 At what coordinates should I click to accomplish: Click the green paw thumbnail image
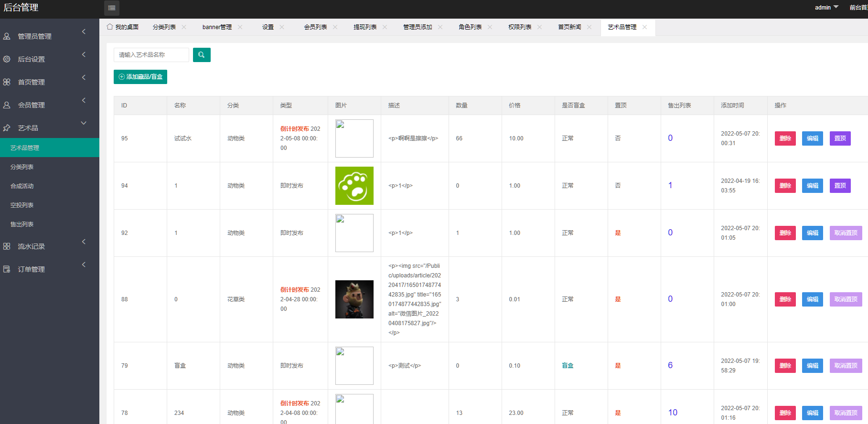point(354,186)
